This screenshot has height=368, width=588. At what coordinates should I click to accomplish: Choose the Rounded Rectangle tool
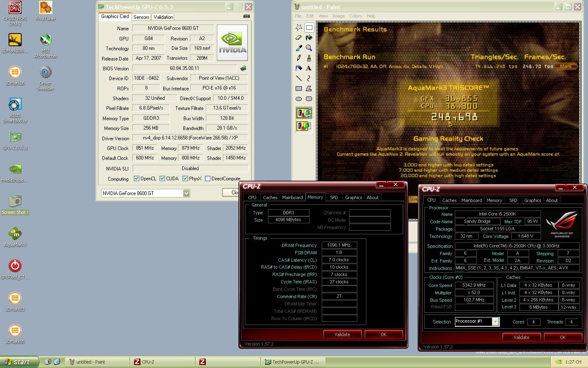[309, 99]
